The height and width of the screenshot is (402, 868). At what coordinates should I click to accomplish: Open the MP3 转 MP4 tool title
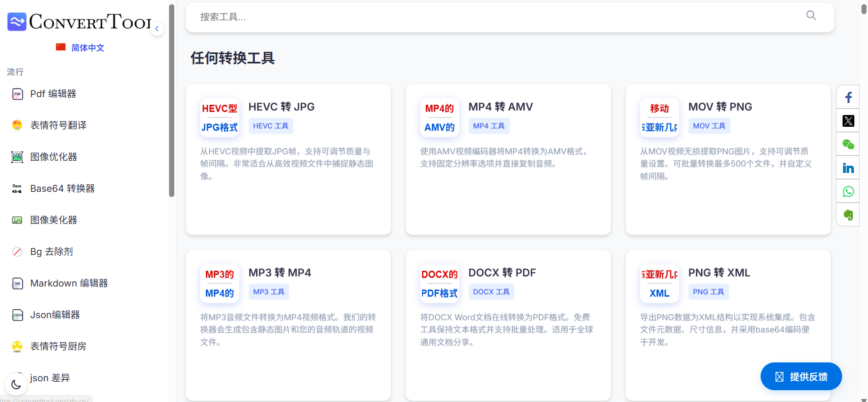click(x=280, y=273)
